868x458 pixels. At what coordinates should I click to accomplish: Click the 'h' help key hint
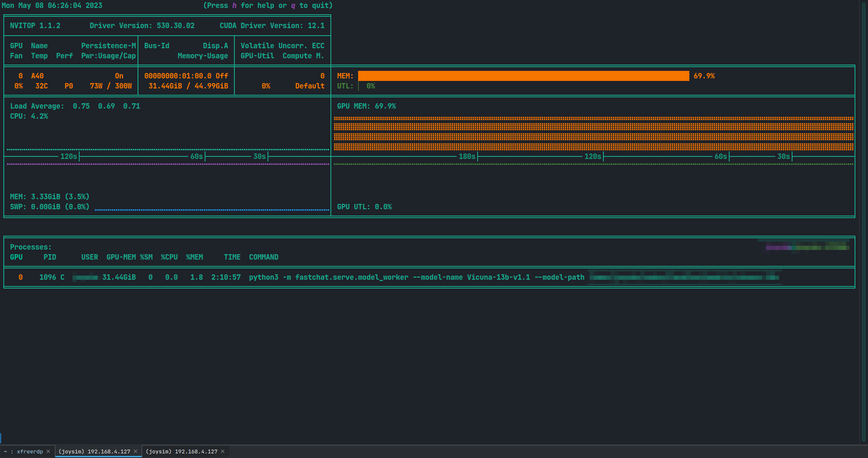point(234,5)
